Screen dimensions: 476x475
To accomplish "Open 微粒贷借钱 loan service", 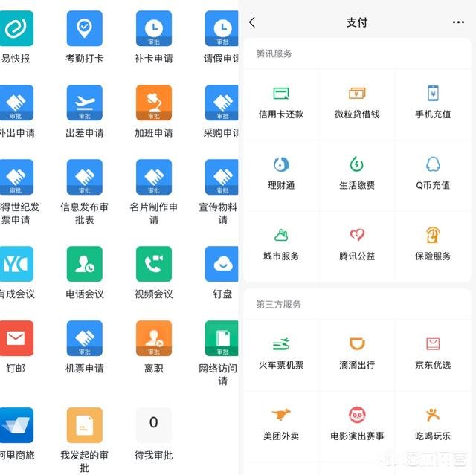I will coord(357,104).
